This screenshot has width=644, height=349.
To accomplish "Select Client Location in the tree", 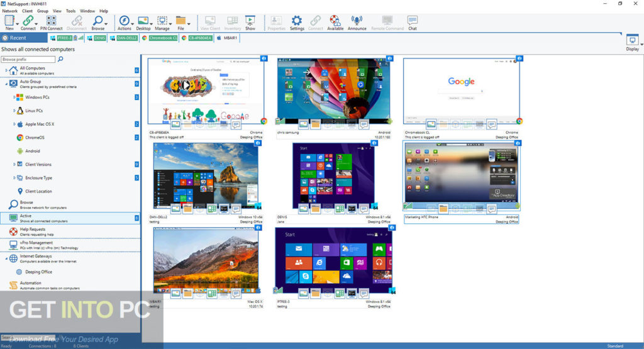I will point(38,191).
